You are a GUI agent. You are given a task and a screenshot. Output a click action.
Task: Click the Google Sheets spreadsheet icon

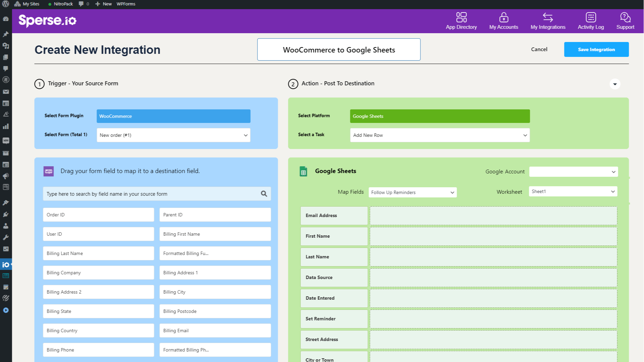(303, 171)
